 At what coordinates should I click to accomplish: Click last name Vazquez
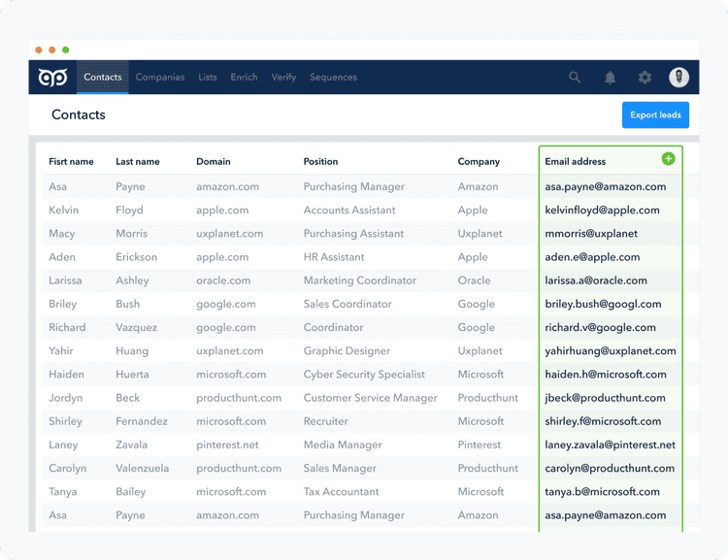pyautogui.click(x=137, y=327)
